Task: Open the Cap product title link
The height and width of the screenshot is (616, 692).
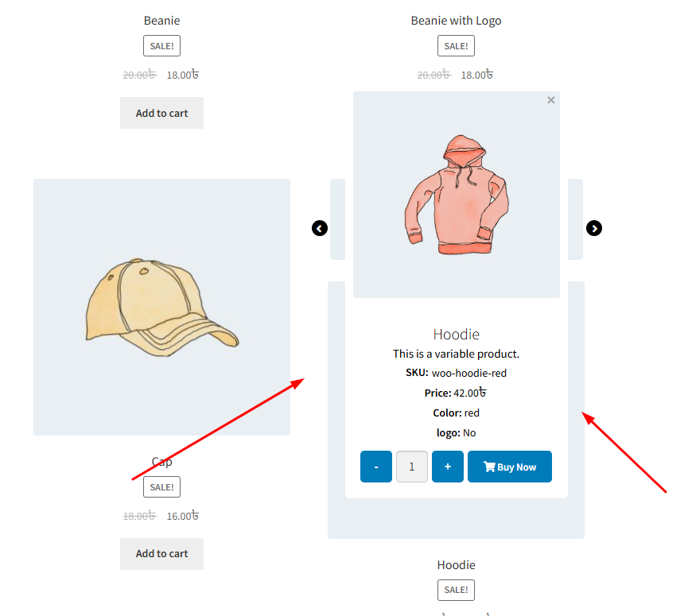Action: 161,462
